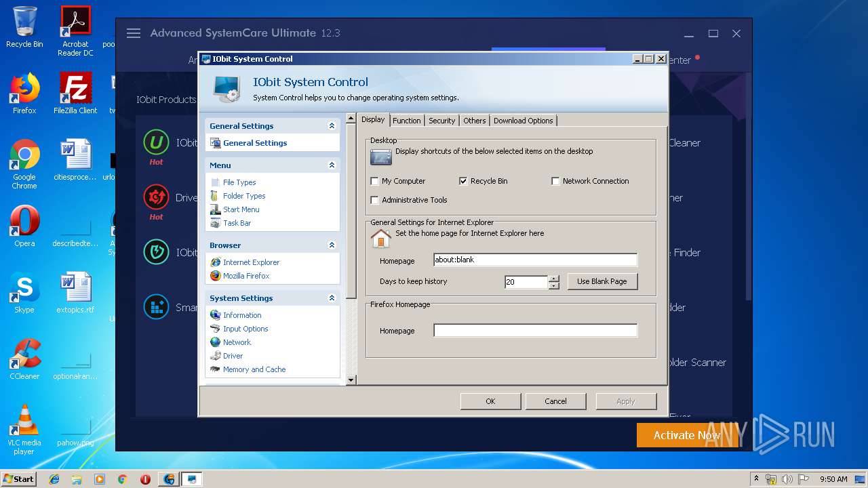Image resolution: width=868 pixels, height=488 pixels.
Task: Switch to the Function tab
Action: pyautogui.click(x=407, y=121)
